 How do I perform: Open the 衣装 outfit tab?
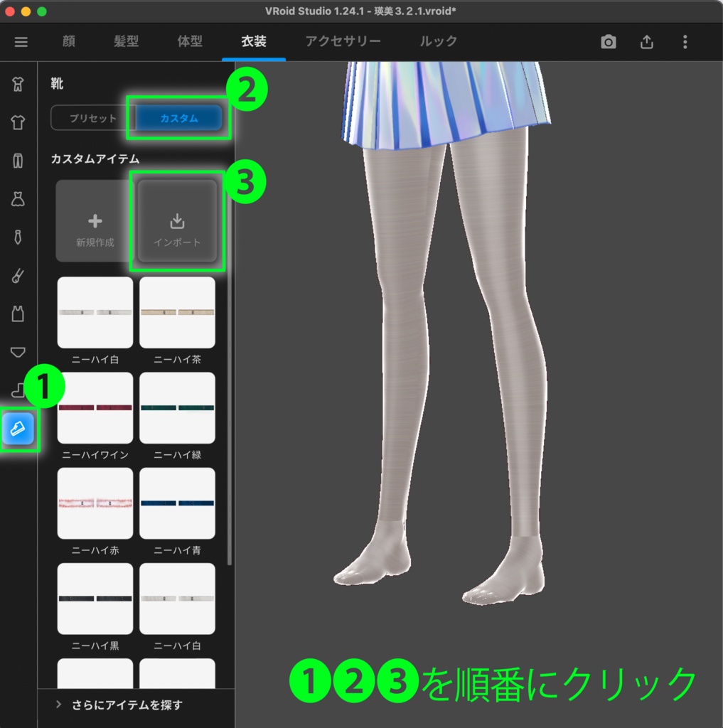254,41
